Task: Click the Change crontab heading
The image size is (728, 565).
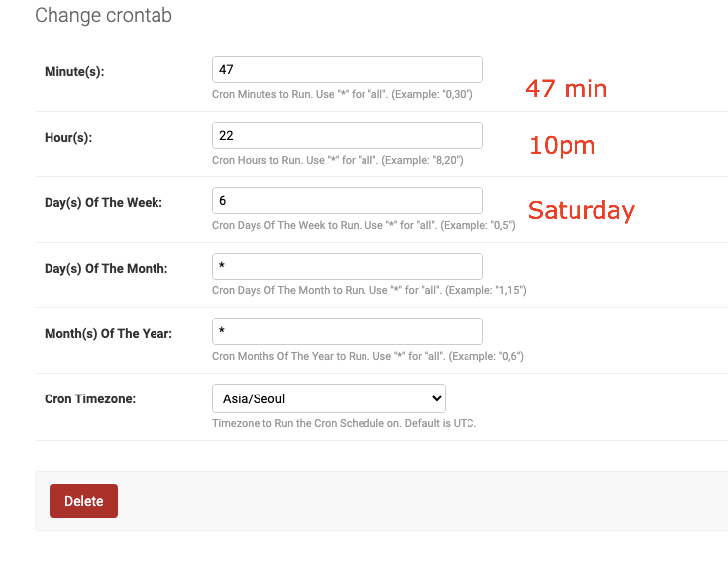Action: click(104, 15)
